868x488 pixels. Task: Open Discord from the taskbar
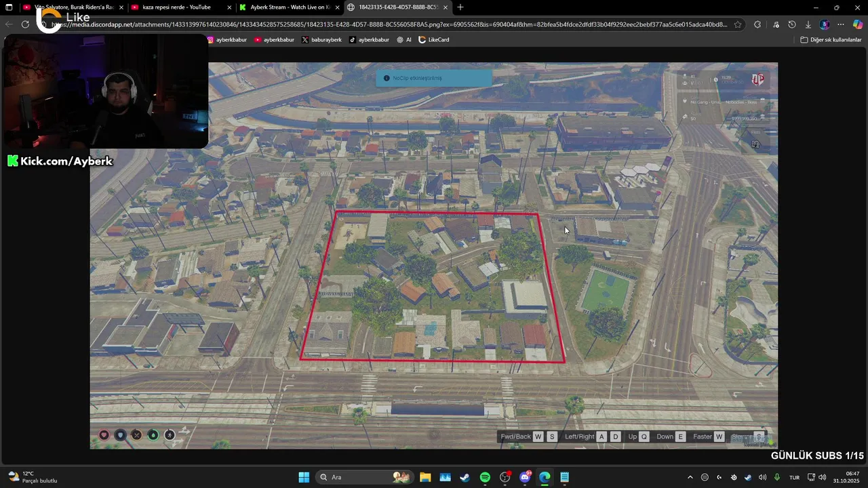pyautogui.click(x=525, y=477)
